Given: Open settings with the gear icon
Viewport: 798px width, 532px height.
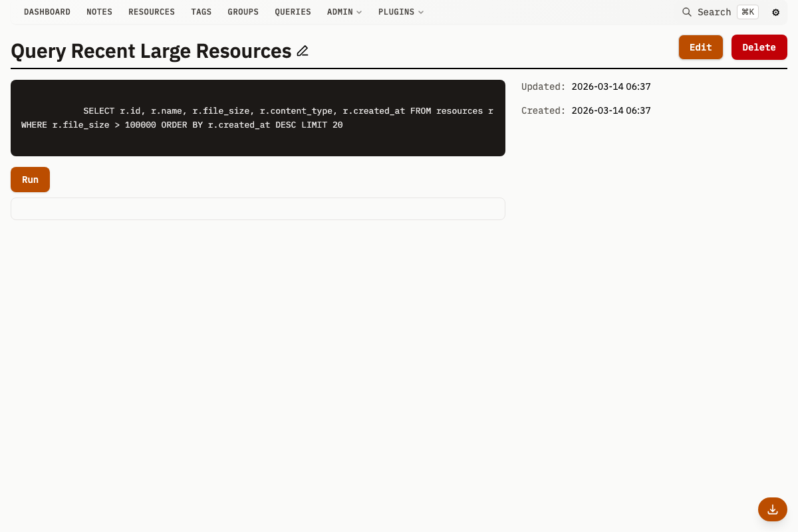Looking at the screenshot, I should tap(775, 12).
